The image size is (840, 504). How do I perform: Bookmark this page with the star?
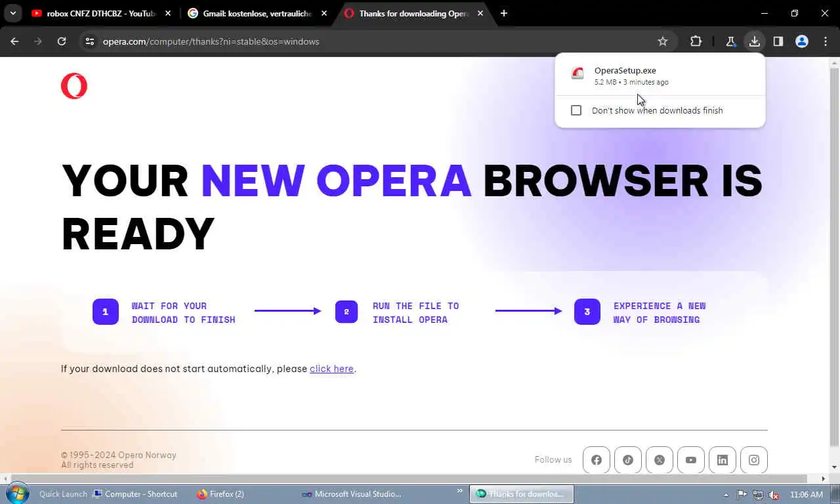click(x=663, y=41)
